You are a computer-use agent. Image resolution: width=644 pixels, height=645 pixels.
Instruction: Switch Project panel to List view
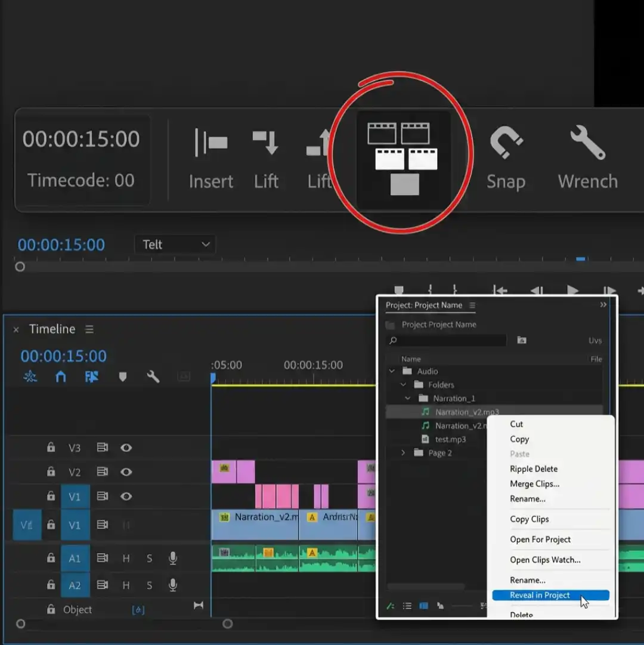coord(407,606)
